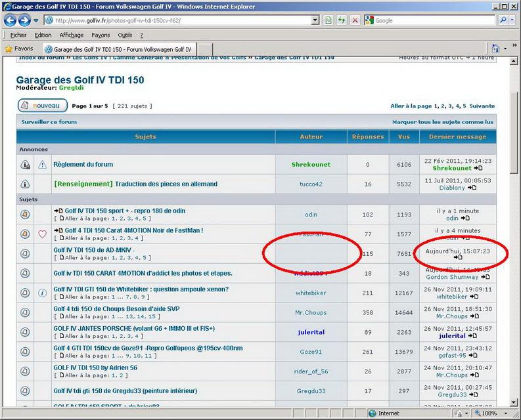Open the 100% zoom level dropdown
The width and height of the screenshot is (521, 420).
tap(506, 413)
